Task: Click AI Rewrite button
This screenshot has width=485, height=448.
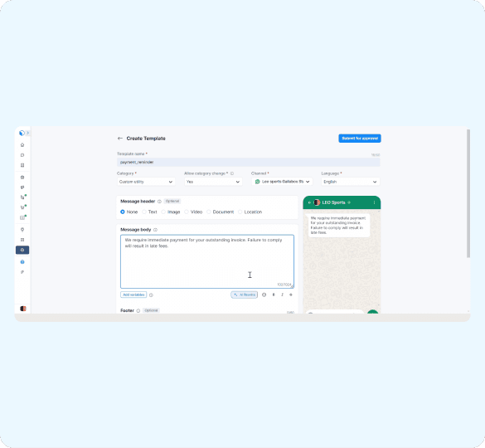Action: [244, 295]
